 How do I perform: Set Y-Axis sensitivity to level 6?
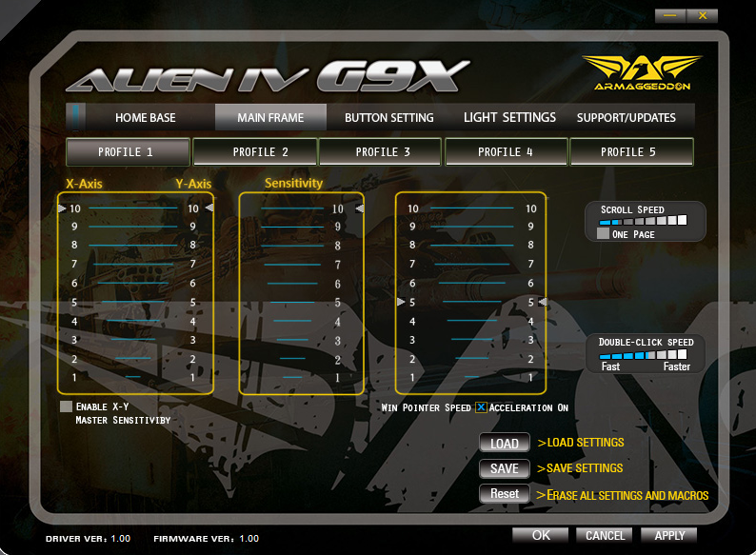[193, 283]
